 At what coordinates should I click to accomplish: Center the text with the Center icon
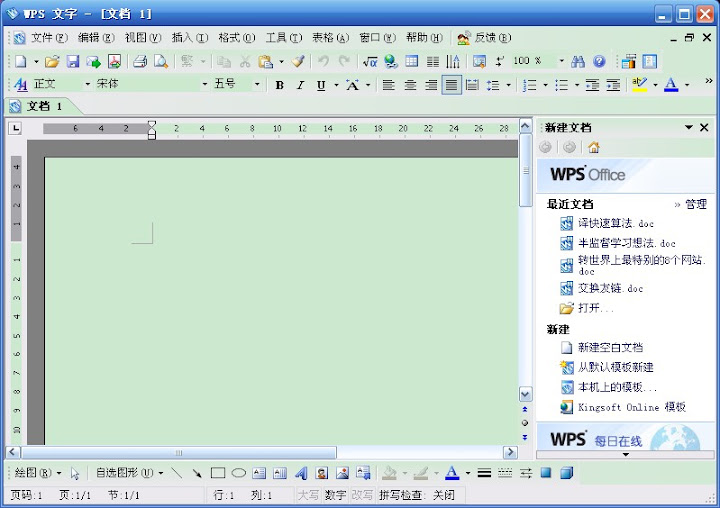click(410, 85)
